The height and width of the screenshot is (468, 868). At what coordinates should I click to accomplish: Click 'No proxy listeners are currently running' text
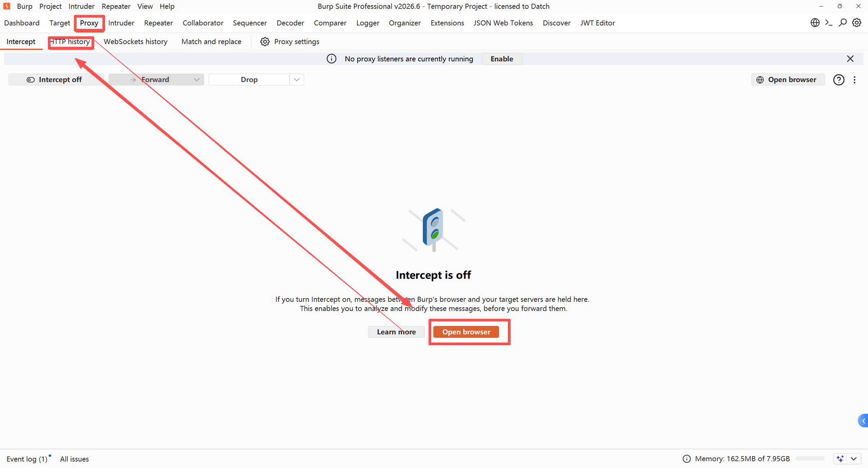click(x=409, y=59)
